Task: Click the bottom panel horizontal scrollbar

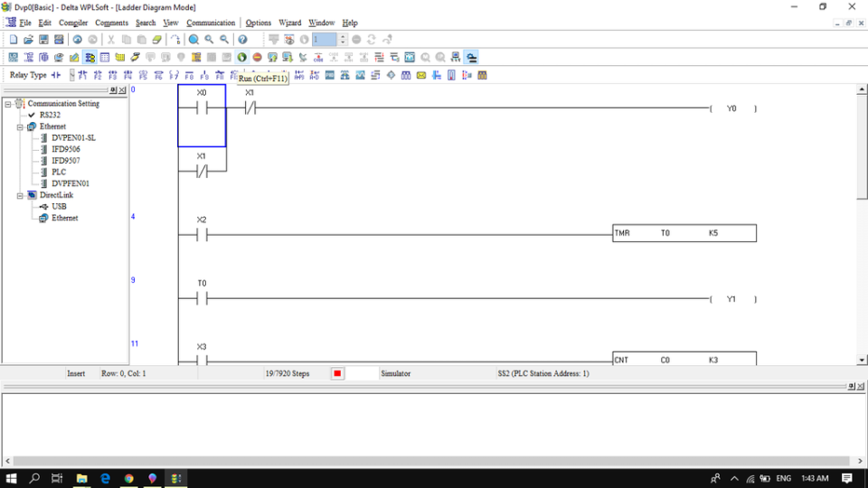Action: pos(432,460)
